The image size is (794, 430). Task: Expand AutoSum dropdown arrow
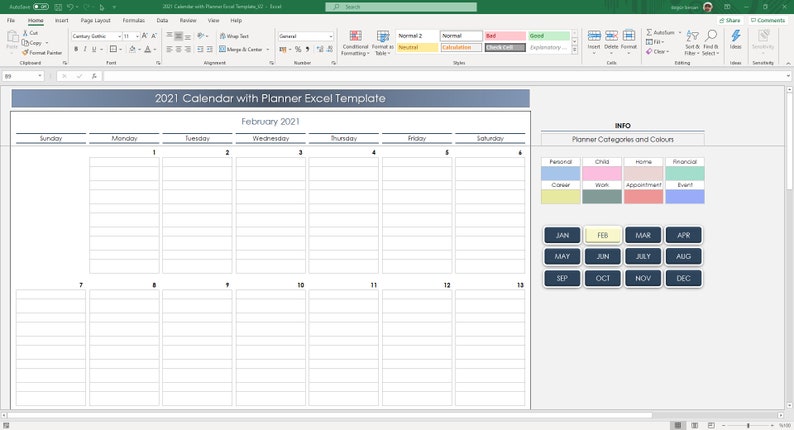680,32
